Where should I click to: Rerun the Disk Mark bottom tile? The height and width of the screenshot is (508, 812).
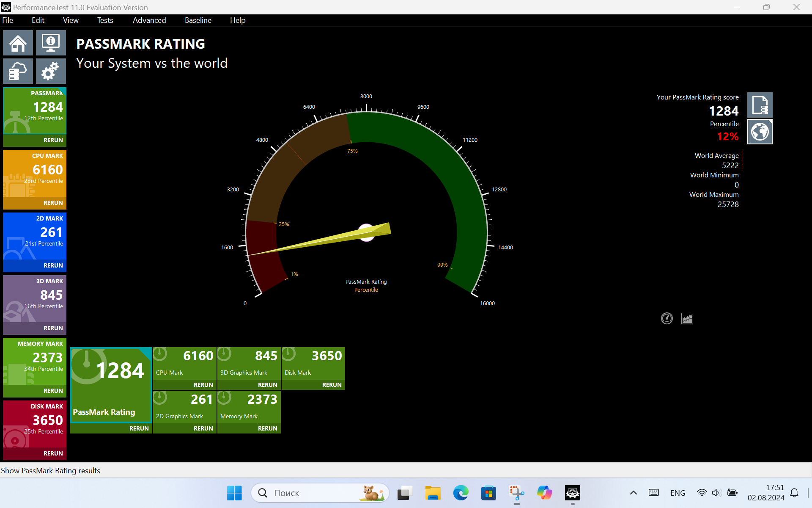pyautogui.click(x=332, y=385)
